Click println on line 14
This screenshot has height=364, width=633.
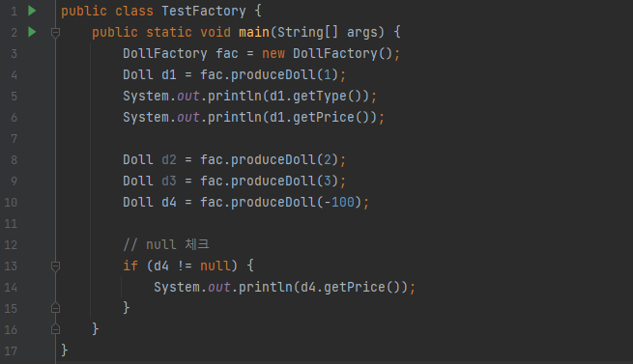click(265, 287)
